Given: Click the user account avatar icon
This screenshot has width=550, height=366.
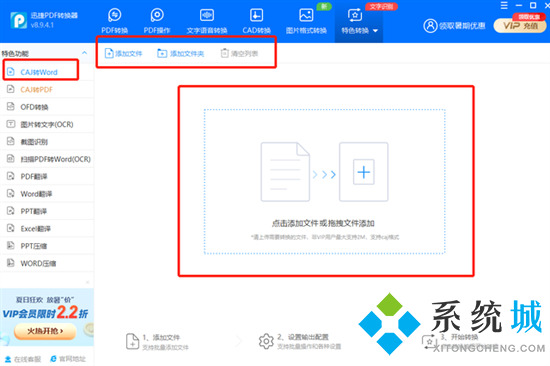Looking at the screenshot, I should 430,26.
